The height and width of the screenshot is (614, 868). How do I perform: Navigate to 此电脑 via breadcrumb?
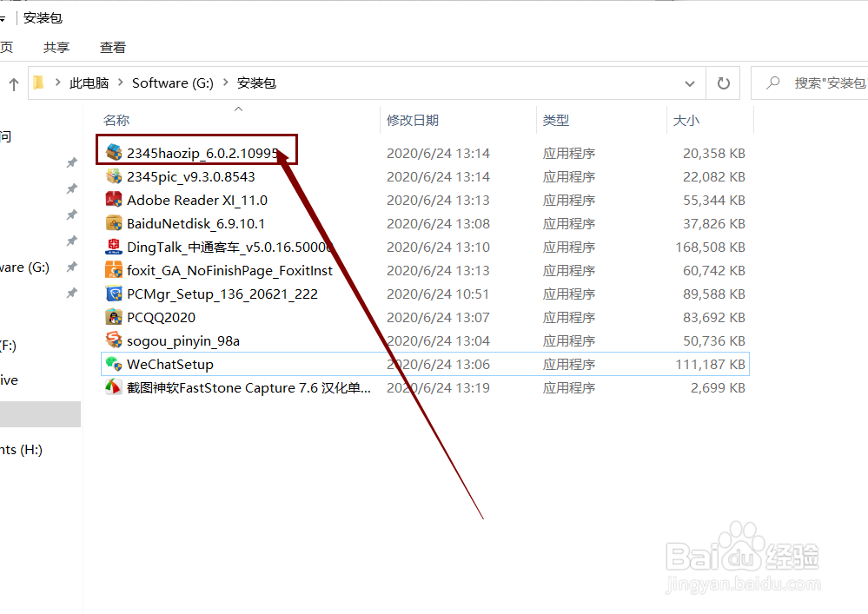coord(89,83)
